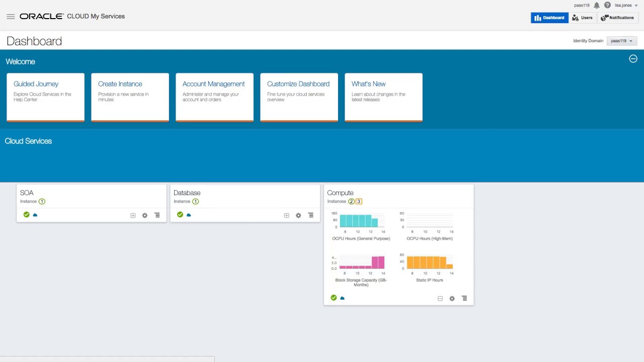Collapse the Welcome panel
644x362 pixels.
click(633, 58)
